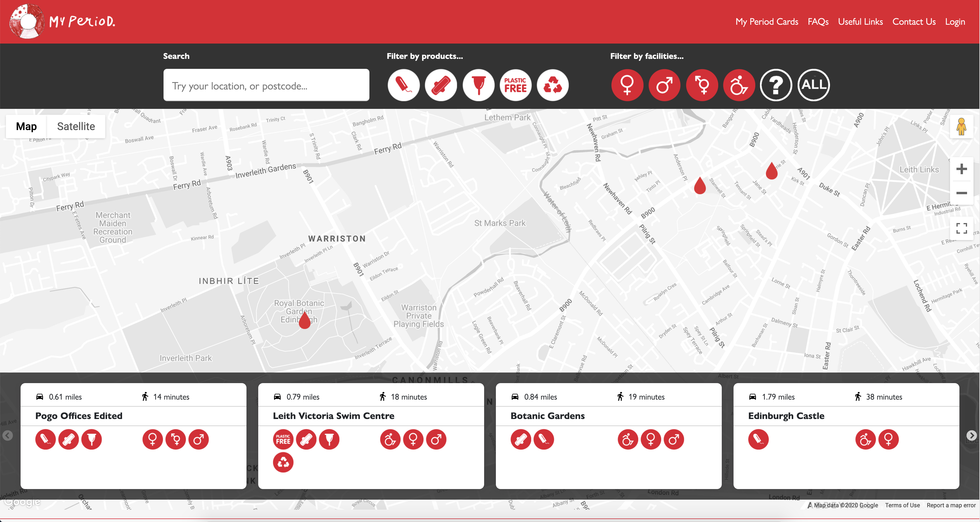Open Google Maps Terms of Use
Image resolution: width=980 pixels, height=522 pixels.
[902, 505]
